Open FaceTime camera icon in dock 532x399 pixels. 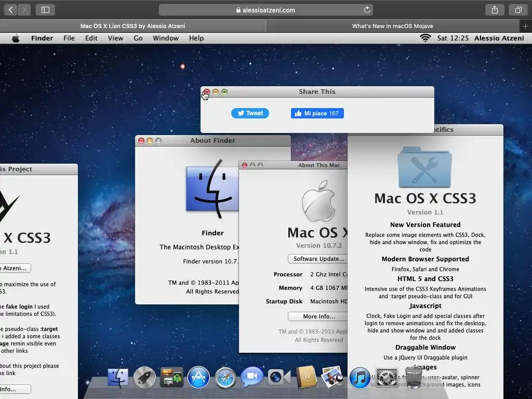pyautogui.click(x=279, y=377)
